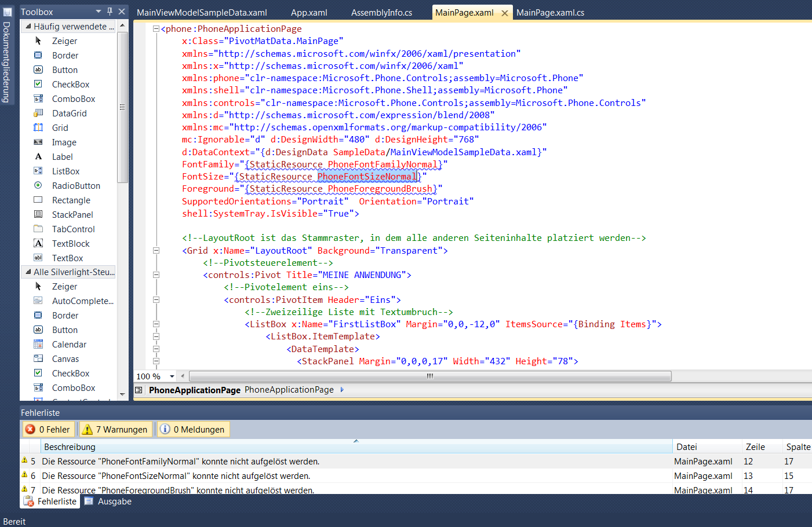
Task: Choose the RadioButton toolbox control
Action: click(x=76, y=186)
